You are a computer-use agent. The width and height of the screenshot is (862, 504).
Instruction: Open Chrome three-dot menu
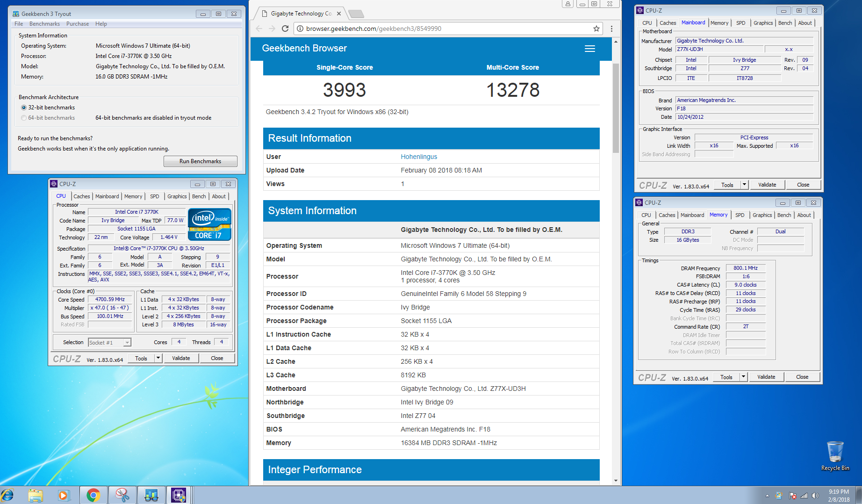611,29
